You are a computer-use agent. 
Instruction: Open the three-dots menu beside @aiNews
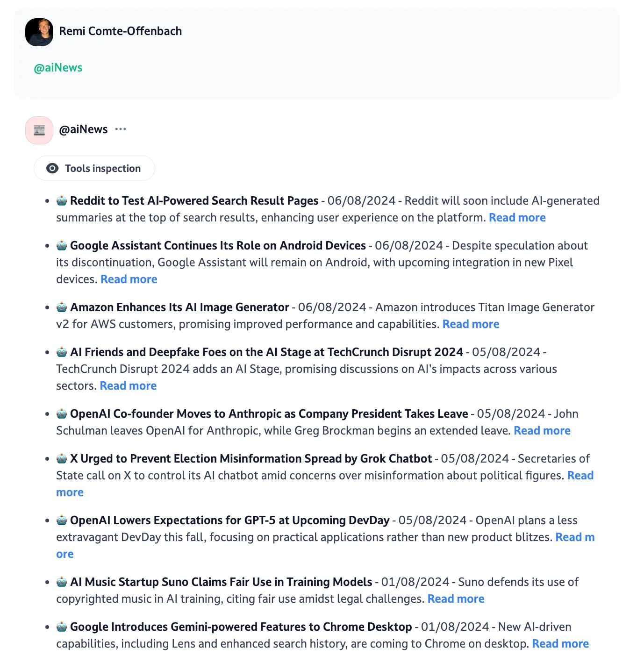coord(121,129)
